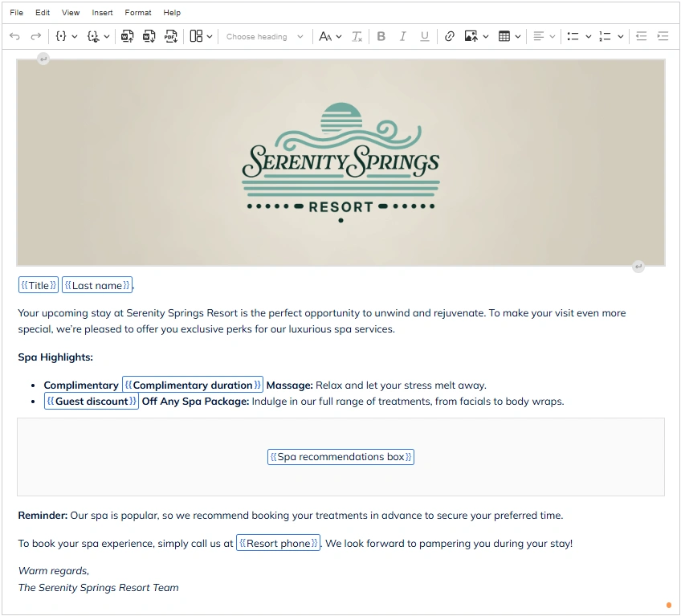681x616 pixels.
Task: Click the Undo arrow icon
Action: 14,36
